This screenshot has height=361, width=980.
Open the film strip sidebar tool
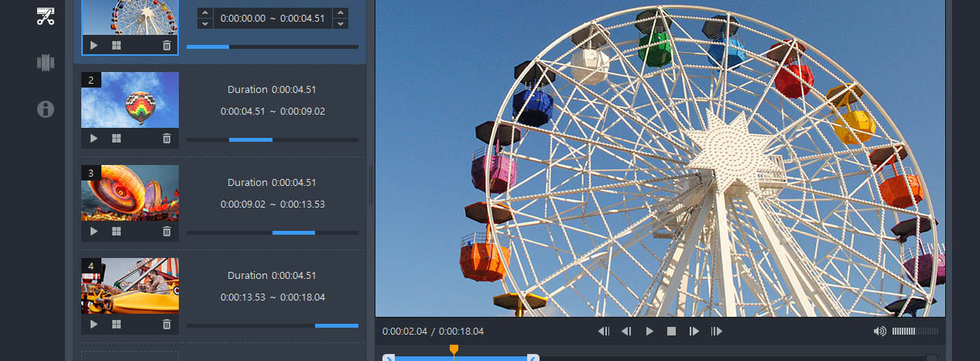[46, 63]
